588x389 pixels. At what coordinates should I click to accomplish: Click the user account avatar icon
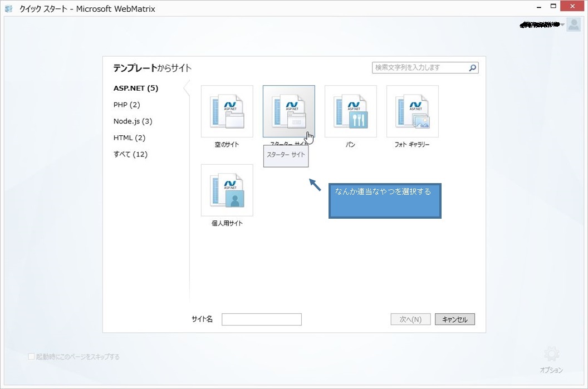(x=574, y=24)
